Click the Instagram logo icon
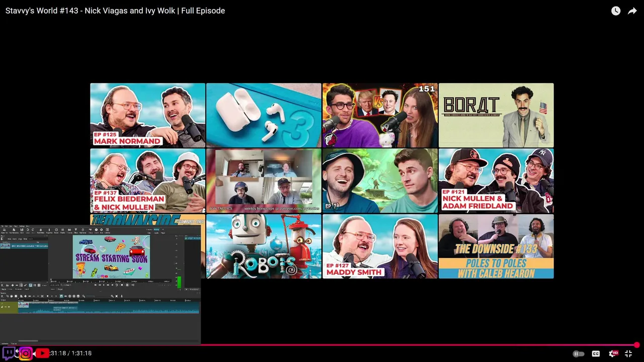The image size is (644, 362). click(25, 353)
